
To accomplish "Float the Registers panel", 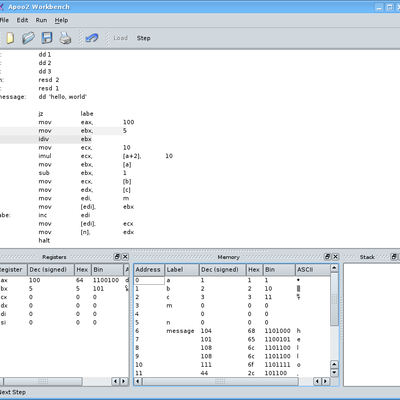I will 117,257.
